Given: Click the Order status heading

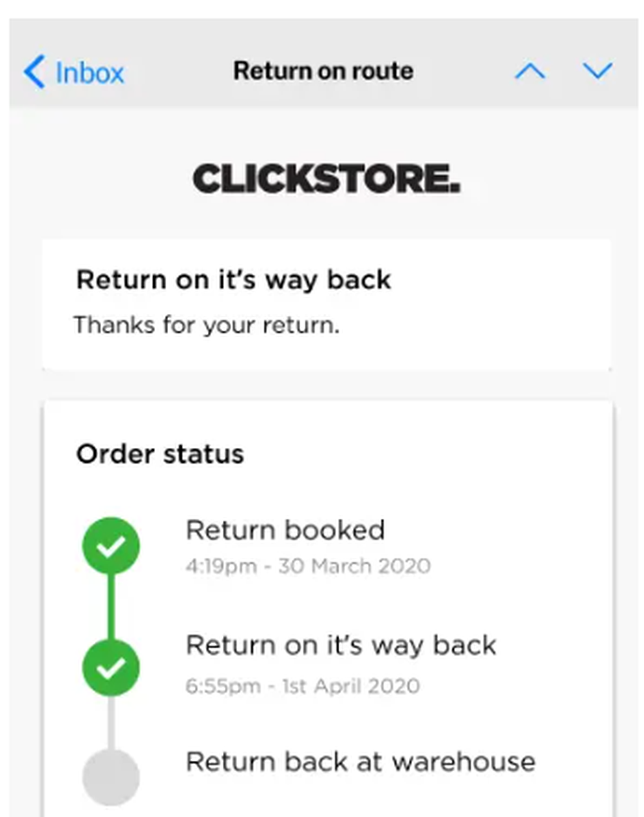Looking at the screenshot, I should pyautogui.click(x=160, y=454).
